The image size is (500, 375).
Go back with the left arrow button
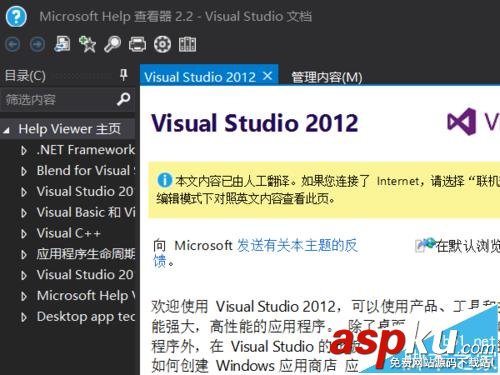(13, 44)
